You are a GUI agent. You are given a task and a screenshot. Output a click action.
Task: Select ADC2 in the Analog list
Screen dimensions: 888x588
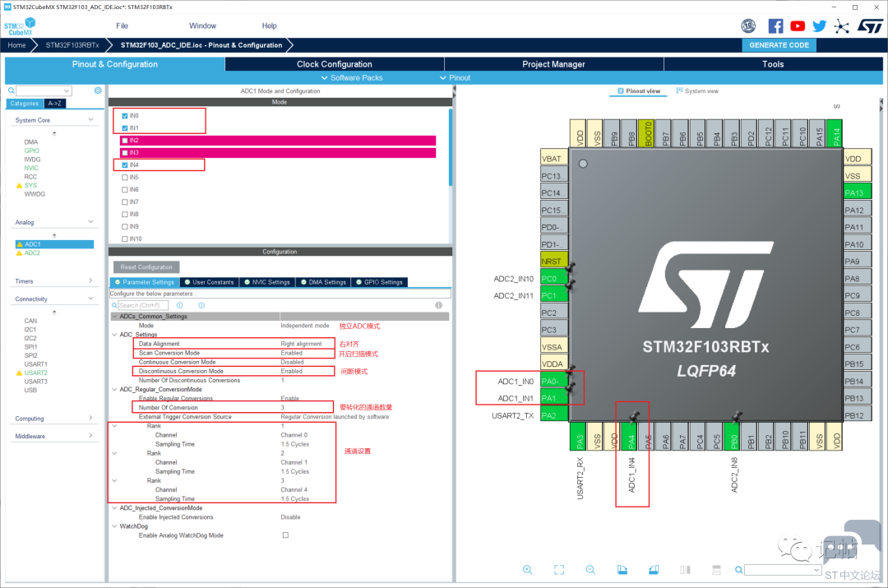coord(32,253)
